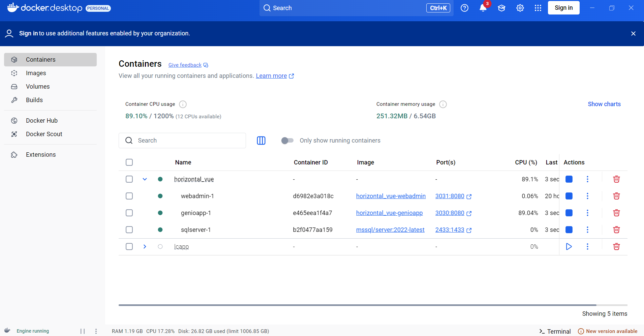Image resolution: width=644 pixels, height=336 pixels.
Task: Click the memory usage info icon
Action: click(443, 104)
